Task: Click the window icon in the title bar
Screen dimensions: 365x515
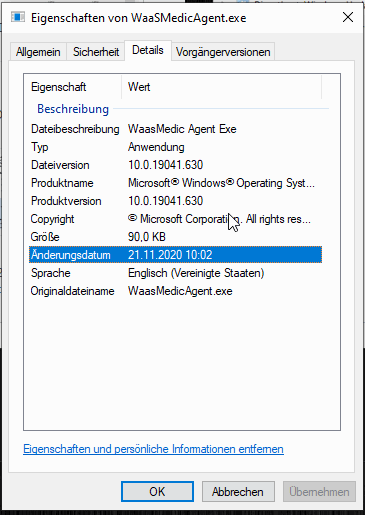Action: (18, 17)
